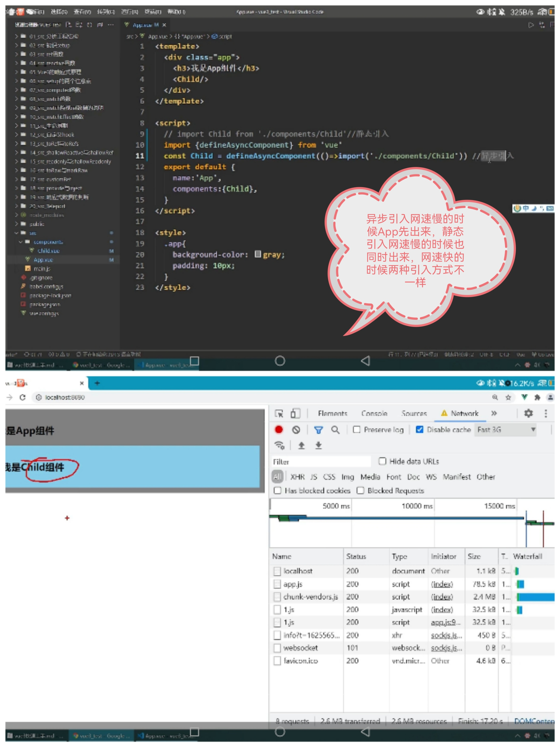
Task: Check the Hide data URLs checkbox
Action: click(x=382, y=461)
